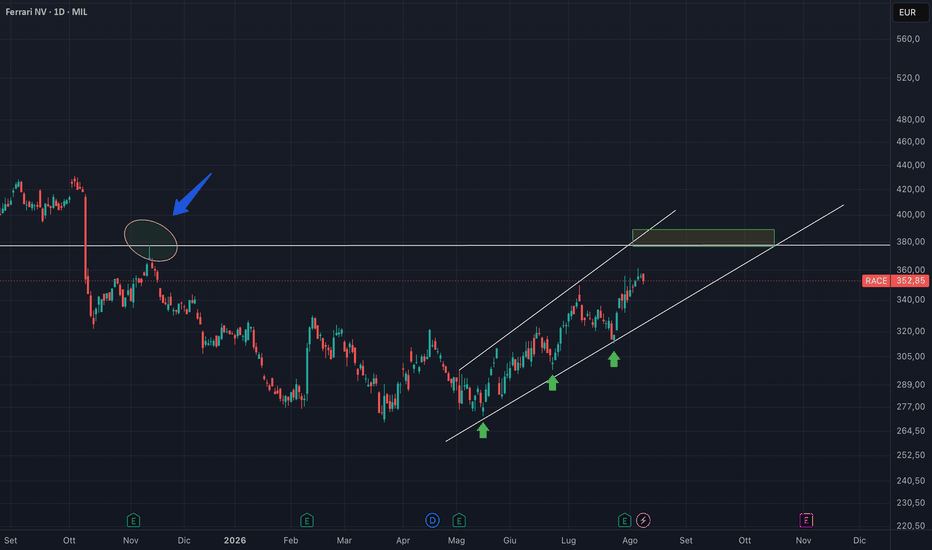Click the 480,00 price axis label
This screenshot has height=550, width=932.
[911, 120]
